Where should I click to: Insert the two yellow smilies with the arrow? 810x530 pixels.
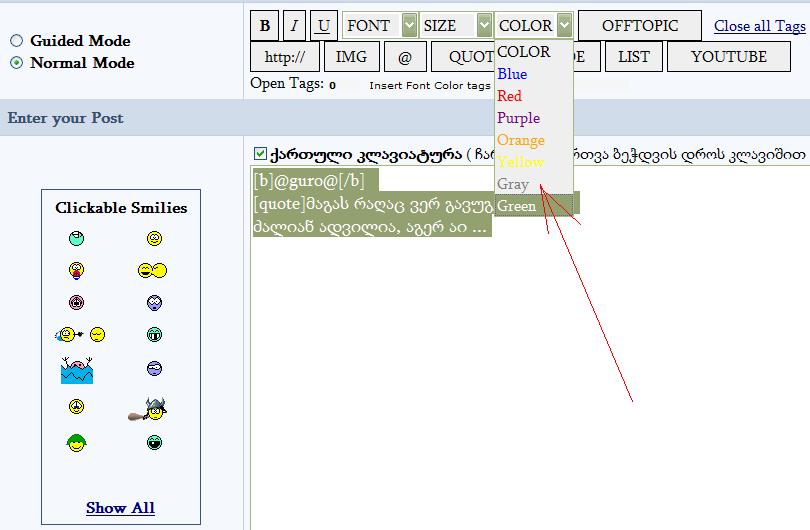80,335
